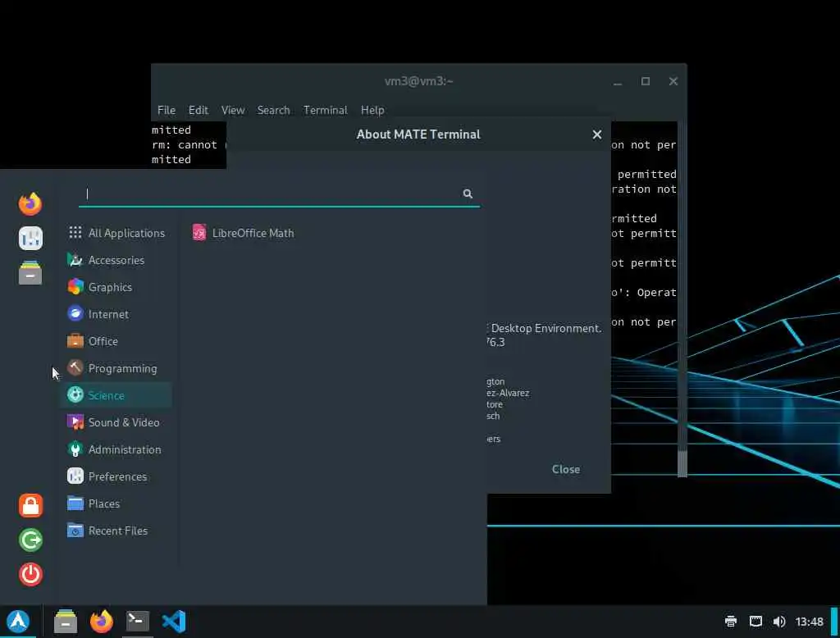840x638 pixels.
Task: Click the 13:48 clock in the panel
Action: (x=809, y=622)
